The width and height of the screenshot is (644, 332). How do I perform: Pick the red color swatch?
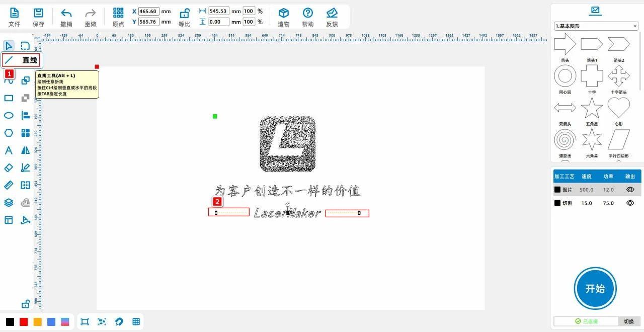point(24,322)
